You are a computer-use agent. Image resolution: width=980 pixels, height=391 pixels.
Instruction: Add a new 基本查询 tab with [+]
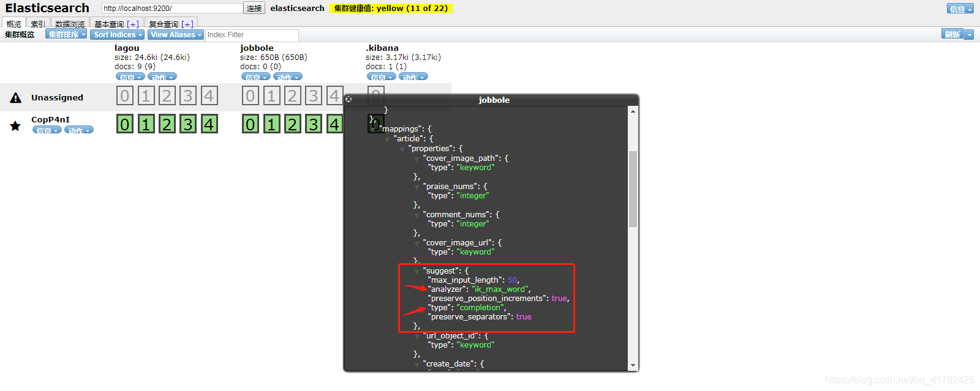[x=133, y=24]
